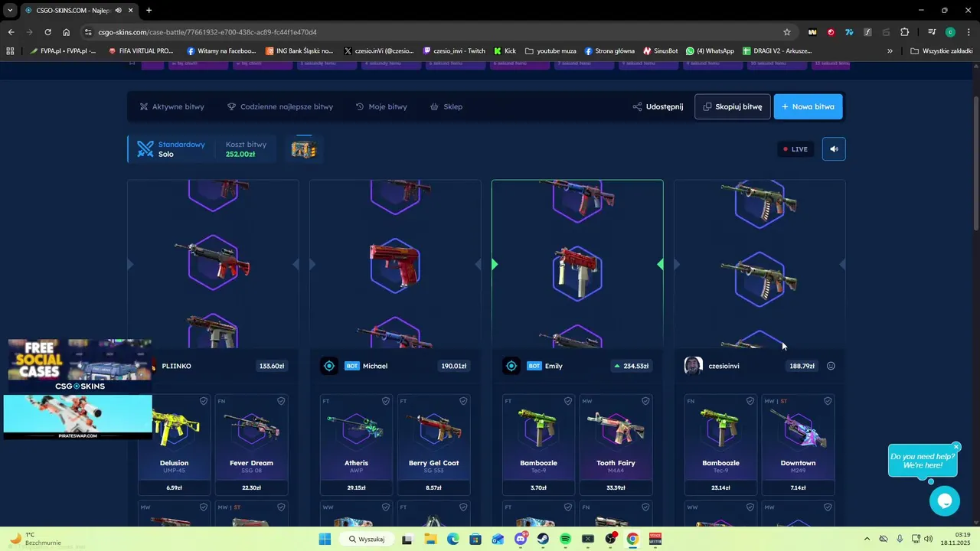
Task: Open the emoji button beside czesioinvi's total
Action: [831, 366]
